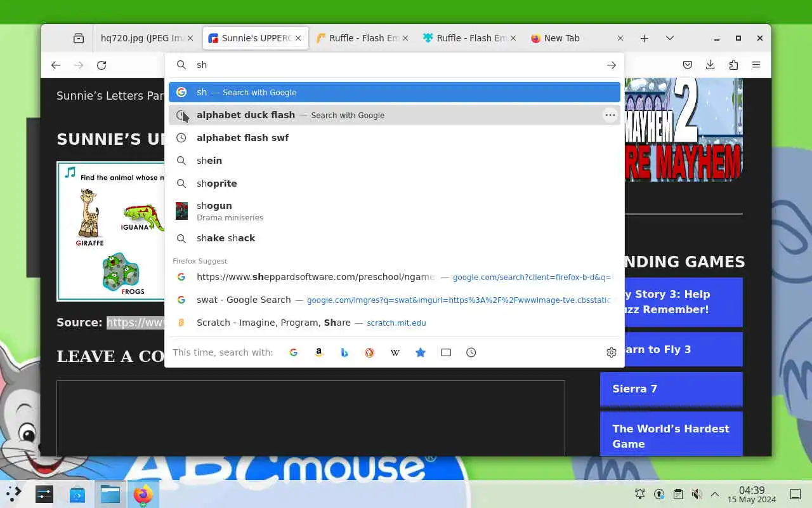Image resolution: width=812 pixels, height=508 pixels.
Task: Open System Settings from taskbar
Action: [44, 493]
